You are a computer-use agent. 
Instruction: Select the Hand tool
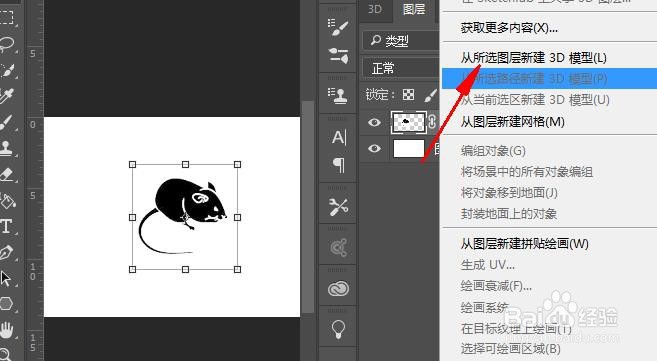6,330
